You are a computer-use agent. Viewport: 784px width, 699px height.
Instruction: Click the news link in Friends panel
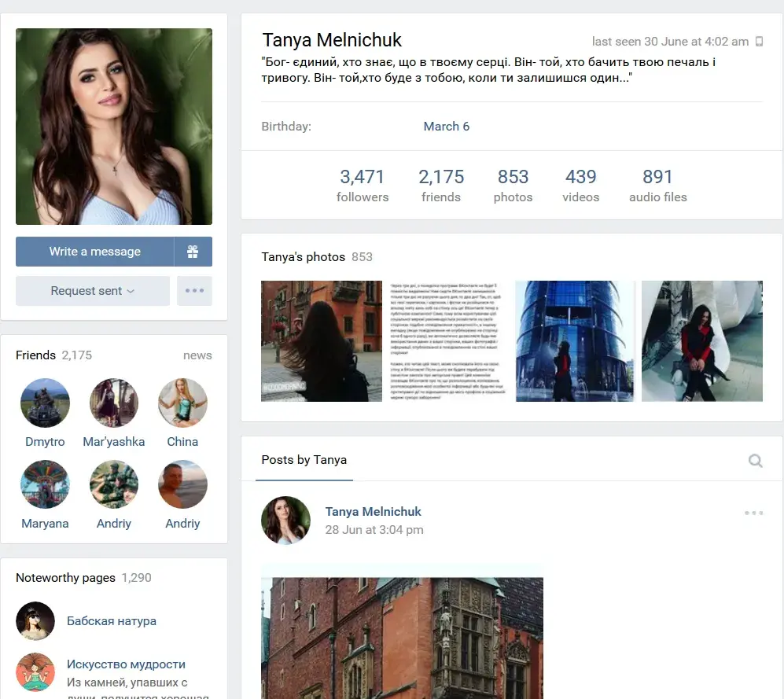(197, 355)
